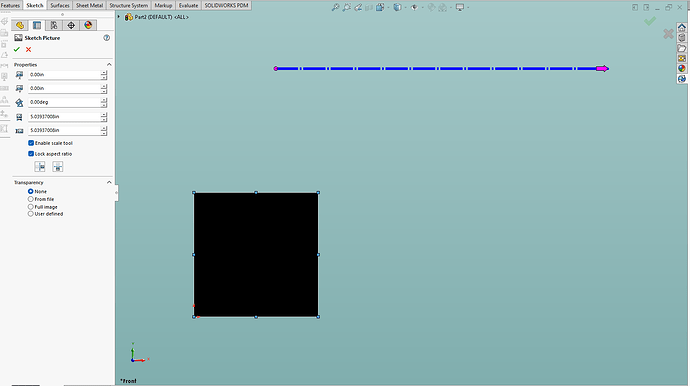Click Previous View pencil icon
Screen dimensions: 690x386
[x=358, y=7]
